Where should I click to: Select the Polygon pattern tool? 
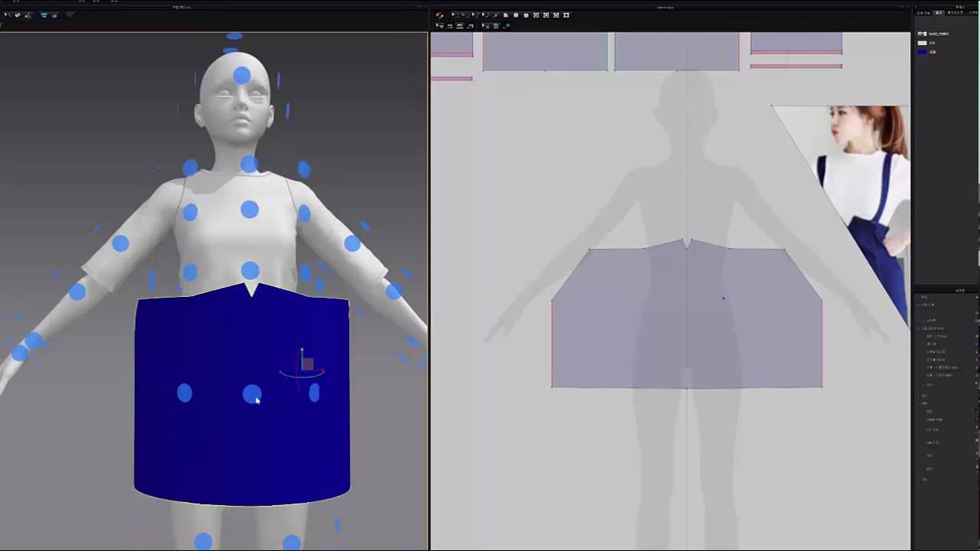click(506, 15)
